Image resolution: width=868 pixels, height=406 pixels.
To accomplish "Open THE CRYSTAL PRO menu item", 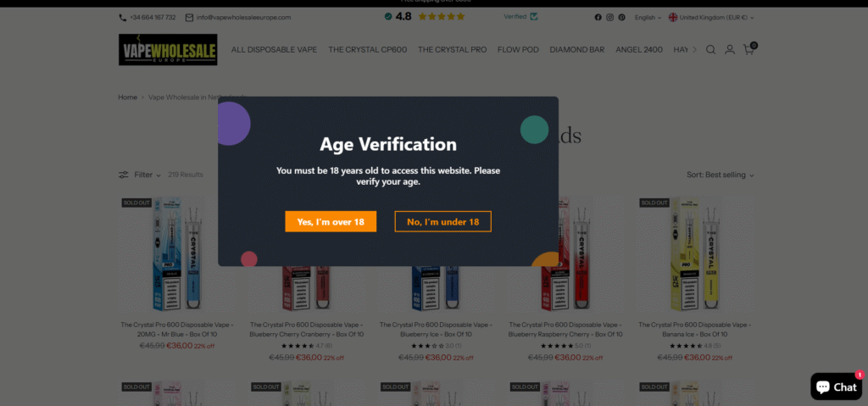I will [x=453, y=50].
